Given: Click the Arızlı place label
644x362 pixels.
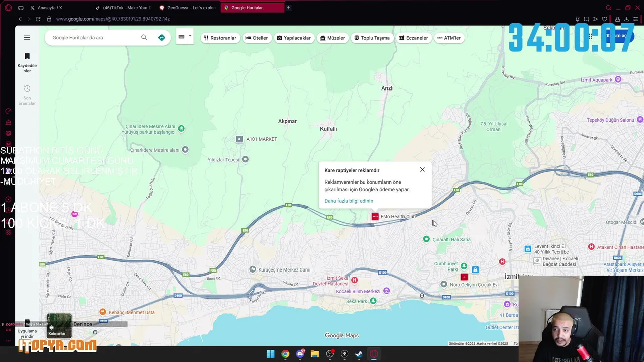Looking at the screenshot, I should pyautogui.click(x=387, y=88).
